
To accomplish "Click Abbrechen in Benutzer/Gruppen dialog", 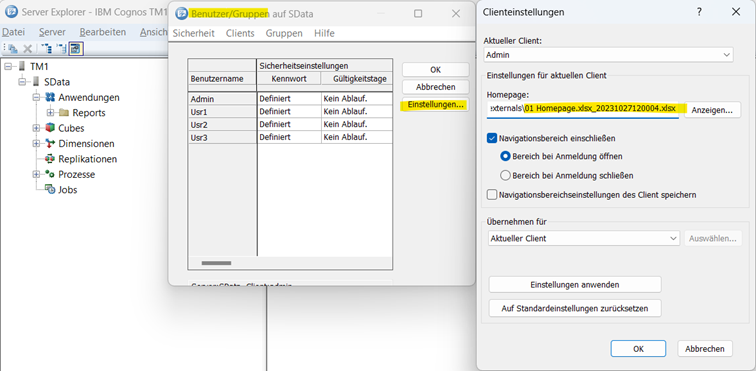I will pos(435,87).
